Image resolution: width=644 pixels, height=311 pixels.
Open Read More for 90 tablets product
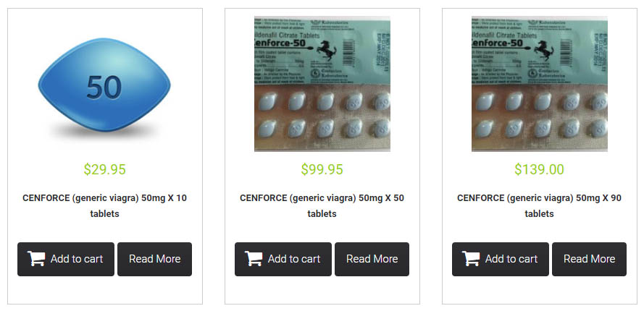point(589,259)
